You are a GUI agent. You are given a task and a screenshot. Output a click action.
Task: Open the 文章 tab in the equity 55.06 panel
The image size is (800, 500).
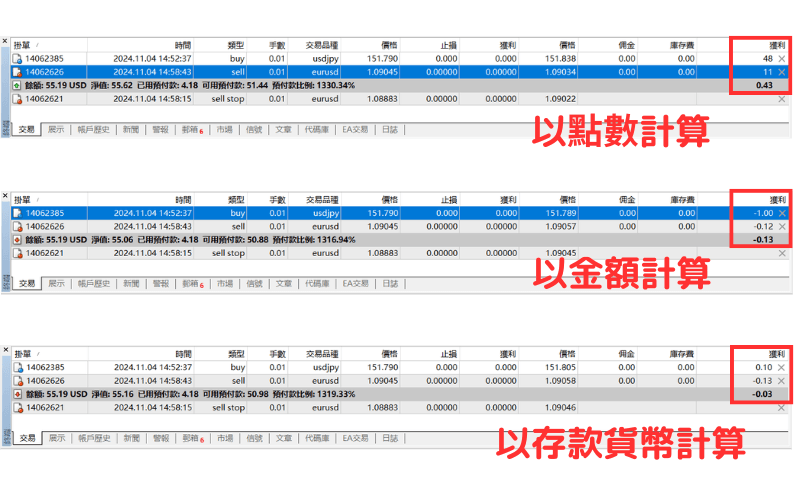pyautogui.click(x=284, y=284)
